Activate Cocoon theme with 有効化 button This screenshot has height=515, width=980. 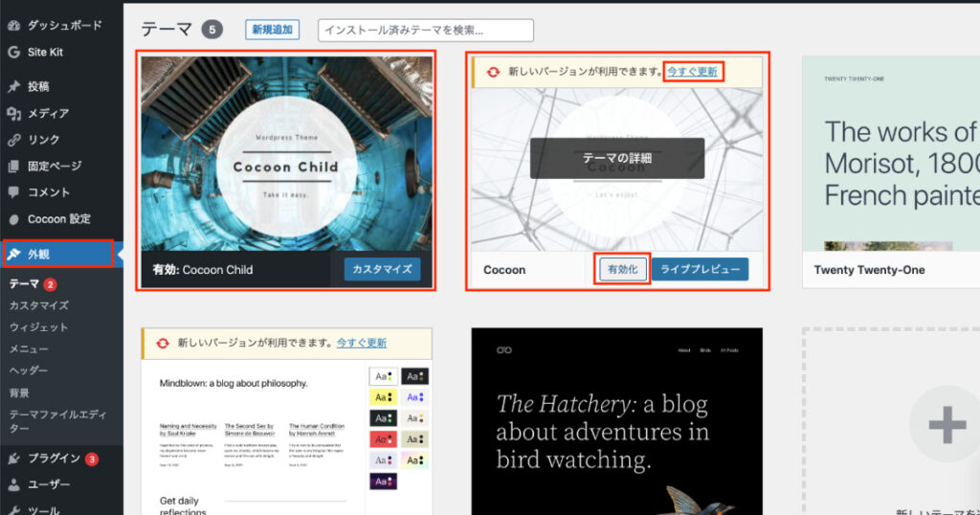pos(624,270)
